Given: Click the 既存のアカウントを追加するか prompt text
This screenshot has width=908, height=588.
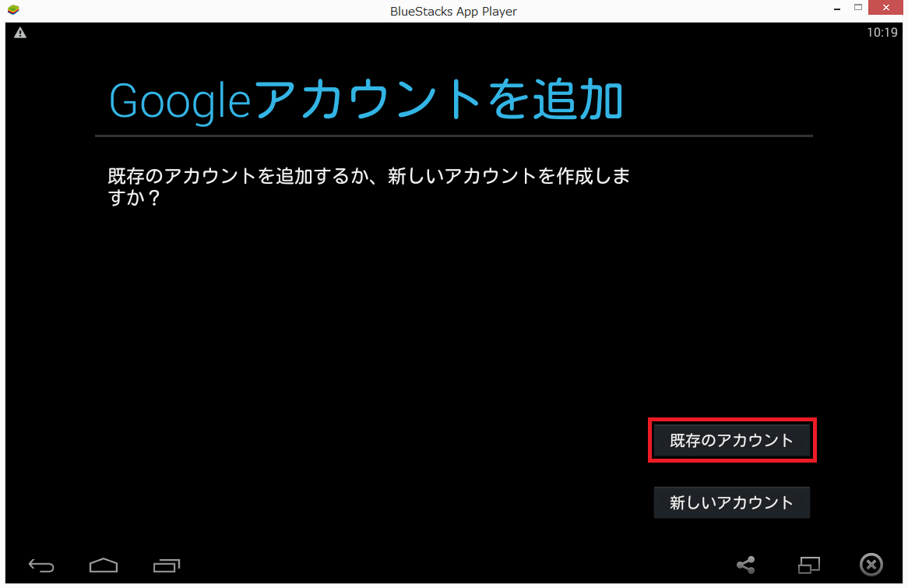Looking at the screenshot, I should (x=369, y=187).
